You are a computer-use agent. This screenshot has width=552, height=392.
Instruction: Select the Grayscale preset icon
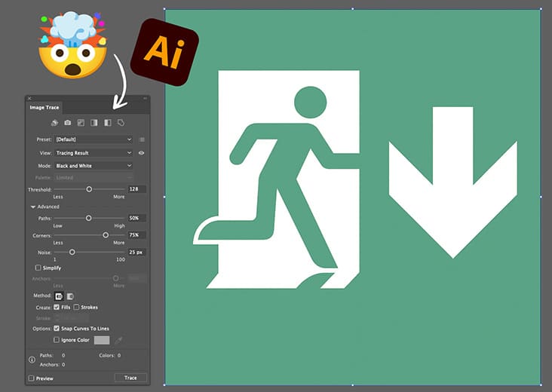coord(94,122)
